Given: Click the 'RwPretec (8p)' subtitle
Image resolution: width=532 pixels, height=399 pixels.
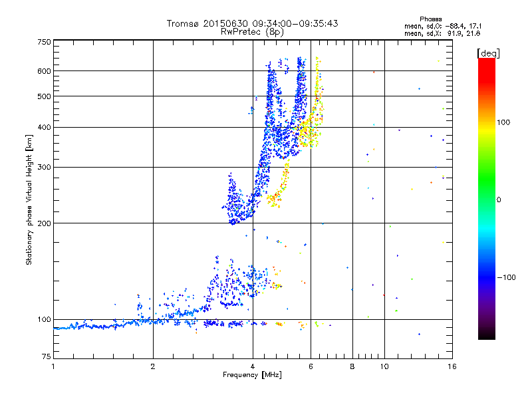Looking at the screenshot, I should [x=252, y=32].
